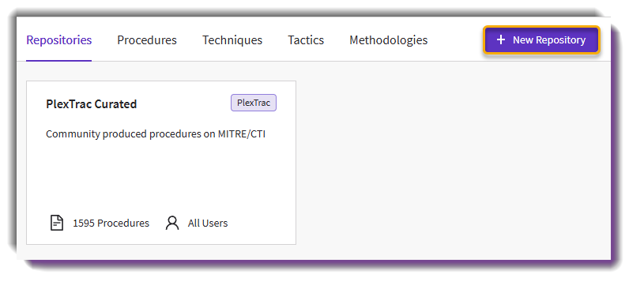Click the user silhouette icon beside All Users
This screenshot has height=293, width=644.
coord(172,223)
